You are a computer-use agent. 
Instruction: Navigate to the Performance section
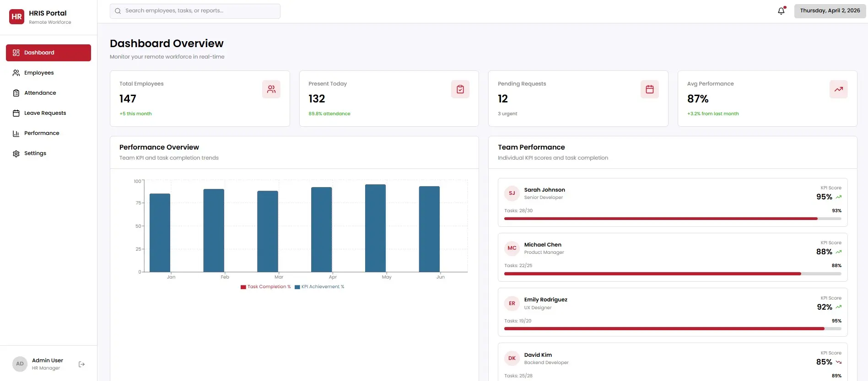(42, 133)
